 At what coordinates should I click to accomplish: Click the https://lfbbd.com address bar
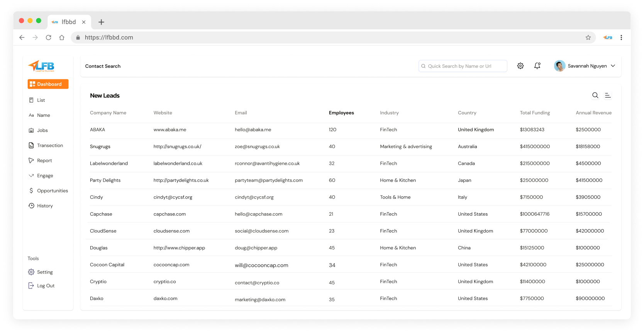334,37
